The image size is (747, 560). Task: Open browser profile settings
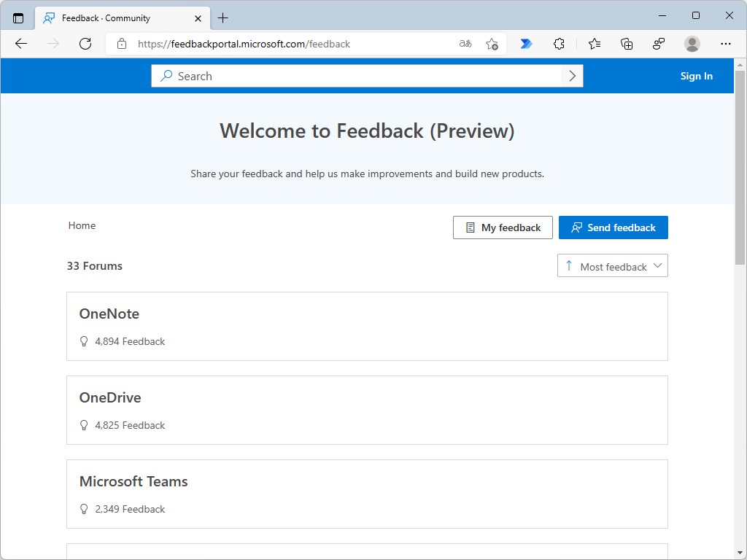point(692,44)
